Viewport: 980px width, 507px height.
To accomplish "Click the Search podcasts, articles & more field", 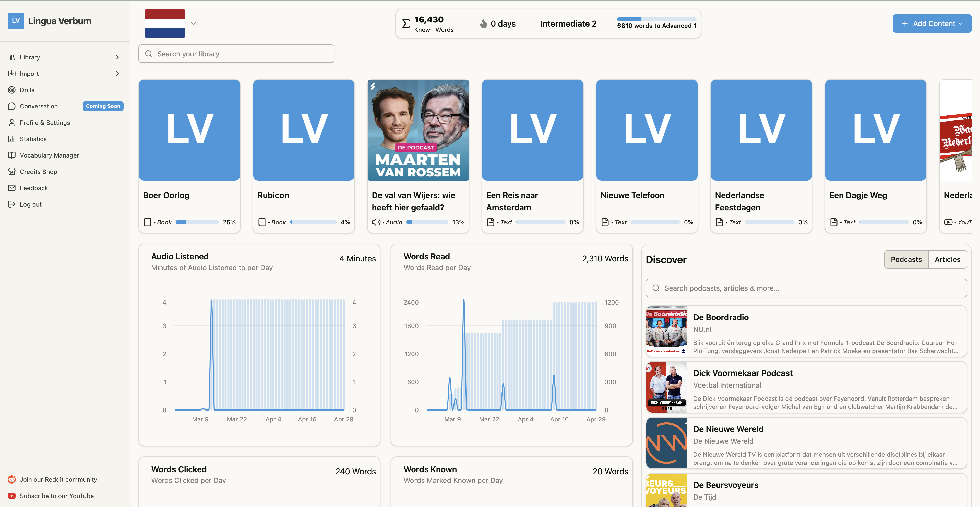I will pos(806,288).
